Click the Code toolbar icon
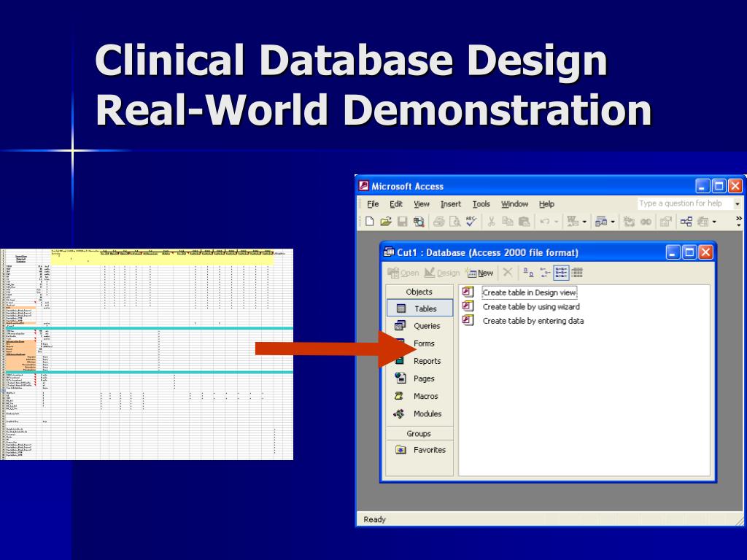Viewport: 747px width, 560px height. click(629, 222)
